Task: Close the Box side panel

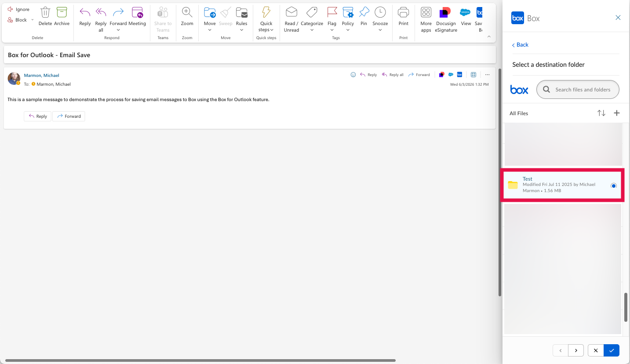Action: (618, 18)
